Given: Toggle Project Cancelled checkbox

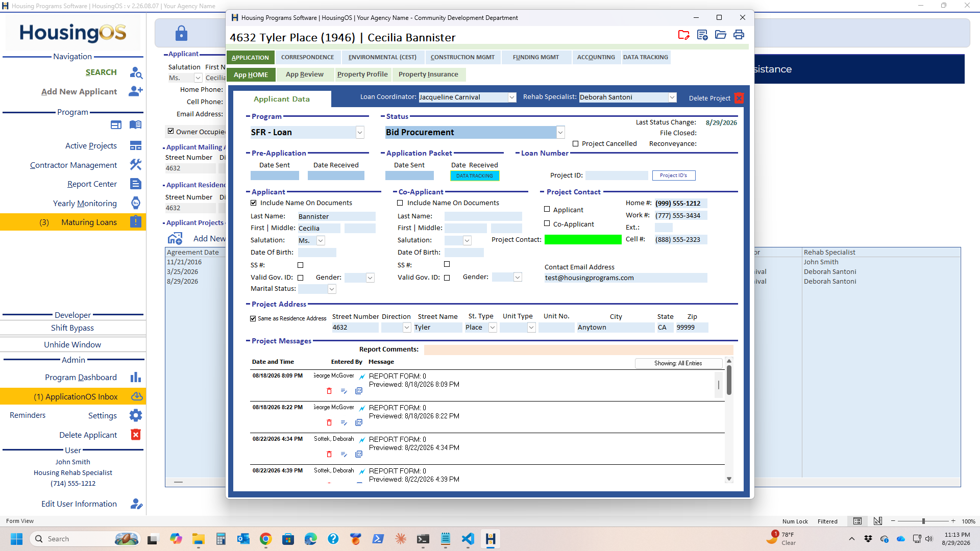Looking at the screenshot, I should [x=576, y=144].
